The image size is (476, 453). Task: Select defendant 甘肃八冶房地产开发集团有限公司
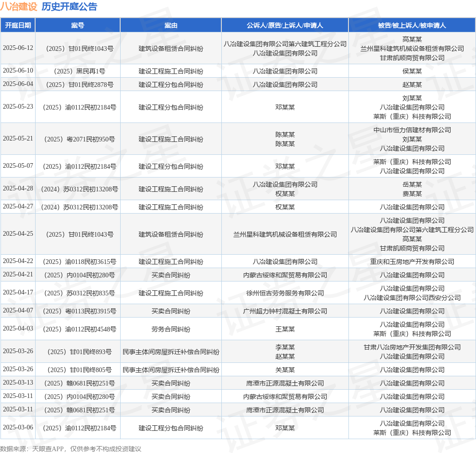click(x=412, y=347)
